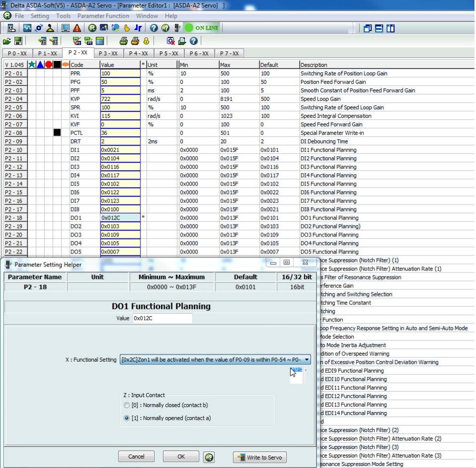Open the Setting menu
The height and width of the screenshot is (468, 476).
pyautogui.click(x=40, y=16)
